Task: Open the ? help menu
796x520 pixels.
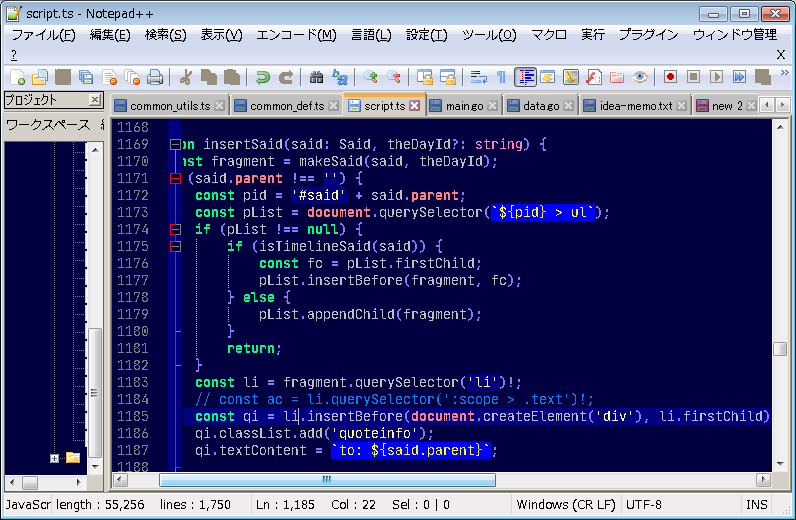Action: coord(14,55)
